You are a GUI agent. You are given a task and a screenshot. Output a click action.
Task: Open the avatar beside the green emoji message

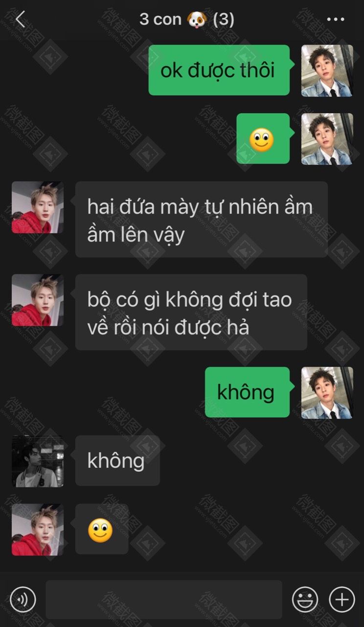[x=327, y=139]
